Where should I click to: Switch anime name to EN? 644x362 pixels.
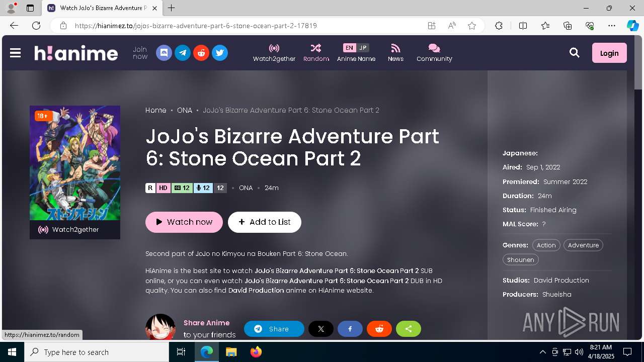coord(349,48)
